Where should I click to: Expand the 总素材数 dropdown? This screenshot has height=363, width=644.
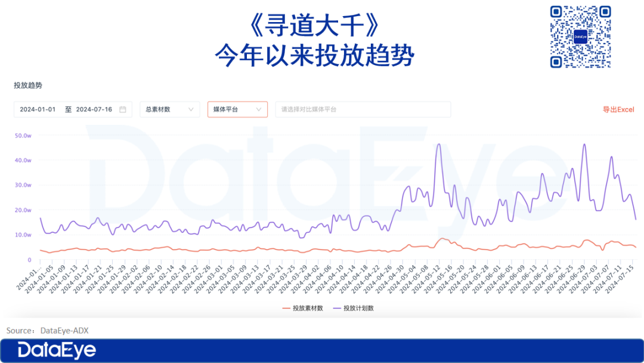(170, 109)
